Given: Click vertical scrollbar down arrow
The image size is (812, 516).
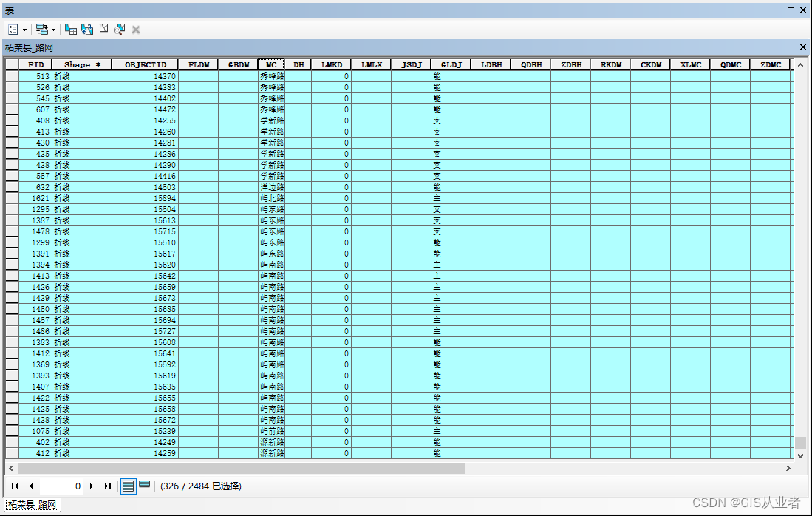Looking at the screenshot, I should point(801,455).
